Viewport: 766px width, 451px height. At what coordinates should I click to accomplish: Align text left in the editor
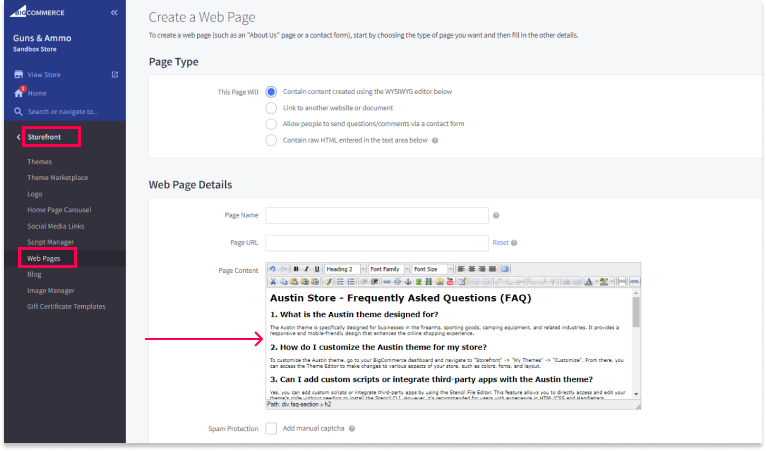pos(461,269)
